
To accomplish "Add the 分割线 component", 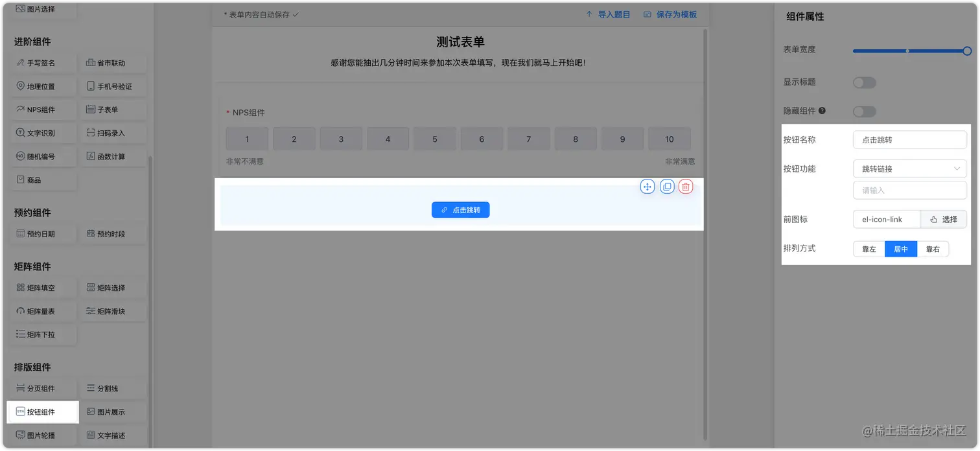I will point(113,388).
